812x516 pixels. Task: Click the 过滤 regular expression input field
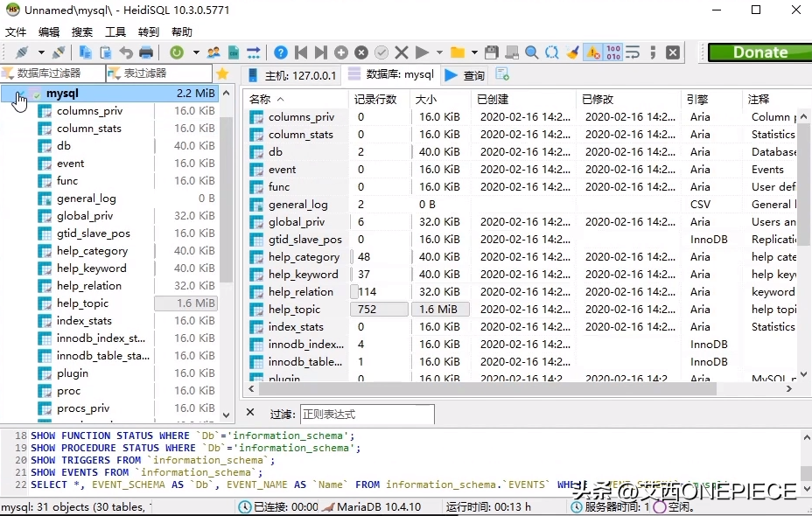pyautogui.click(x=366, y=414)
